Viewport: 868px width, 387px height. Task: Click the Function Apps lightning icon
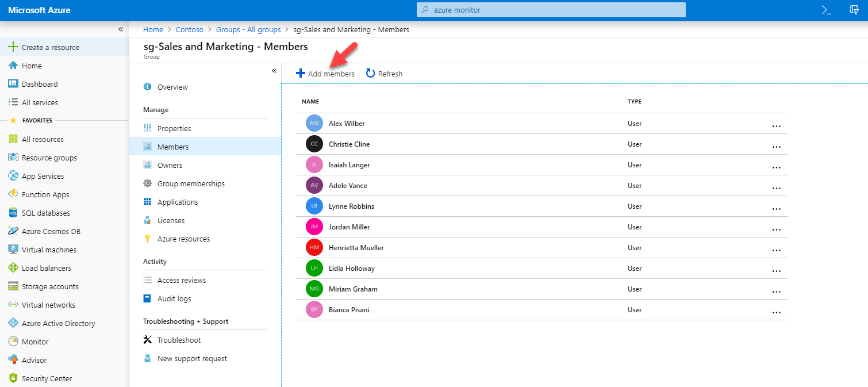tap(13, 194)
